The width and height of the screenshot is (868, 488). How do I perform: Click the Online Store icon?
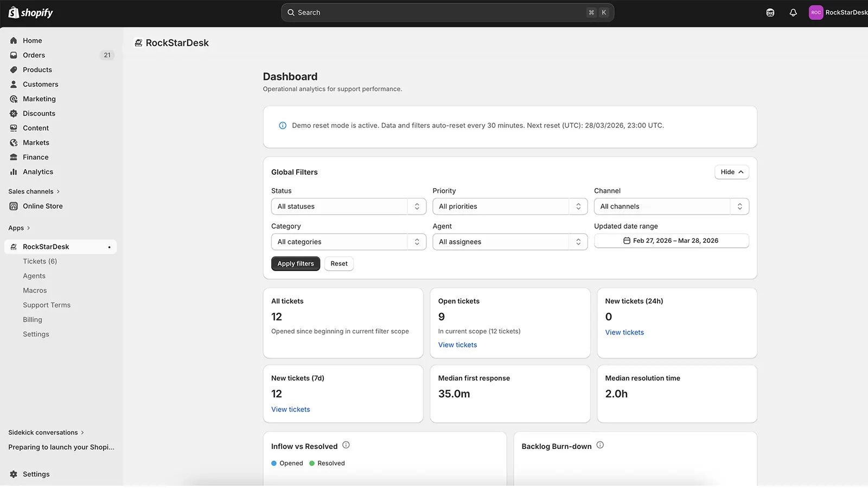pos(14,207)
